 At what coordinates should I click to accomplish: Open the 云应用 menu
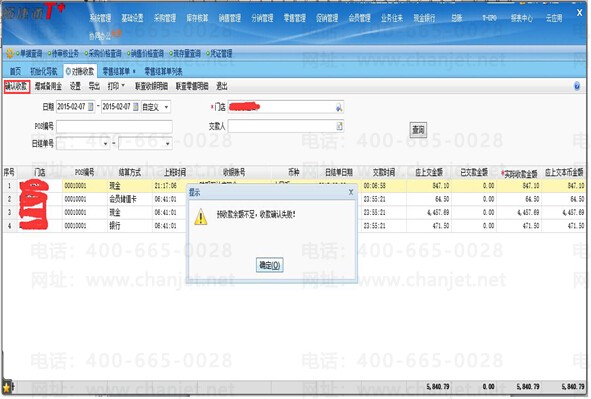pos(554,18)
